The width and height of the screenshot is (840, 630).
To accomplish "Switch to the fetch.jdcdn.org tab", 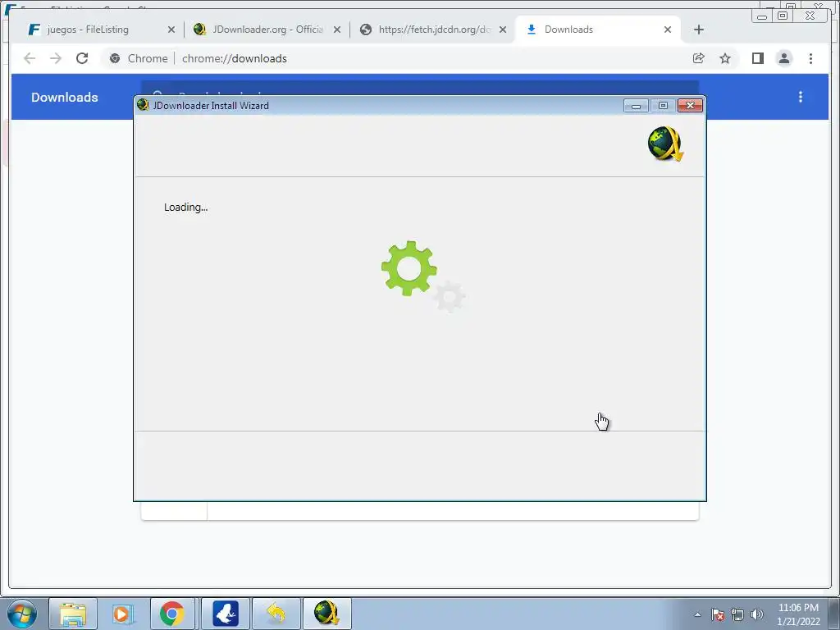I will coord(432,30).
